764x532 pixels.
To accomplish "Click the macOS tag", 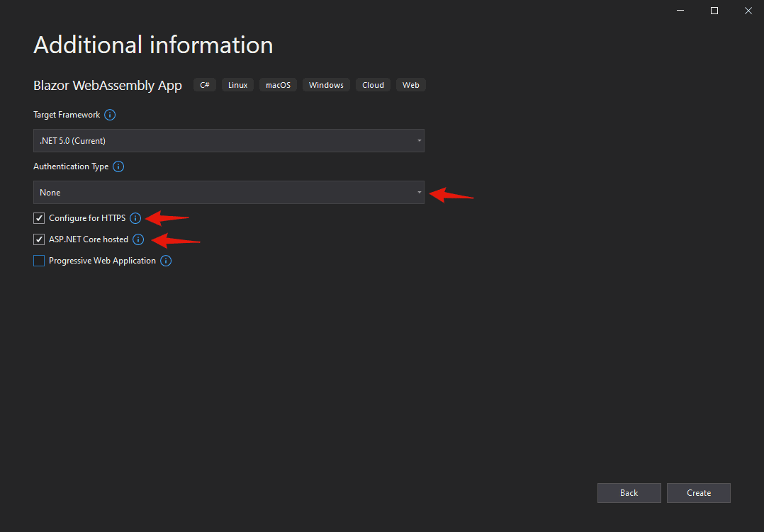I will (279, 85).
